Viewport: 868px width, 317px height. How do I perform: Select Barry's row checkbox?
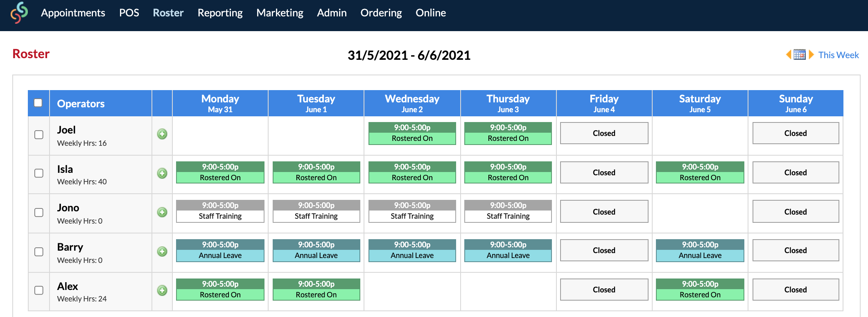(39, 252)
